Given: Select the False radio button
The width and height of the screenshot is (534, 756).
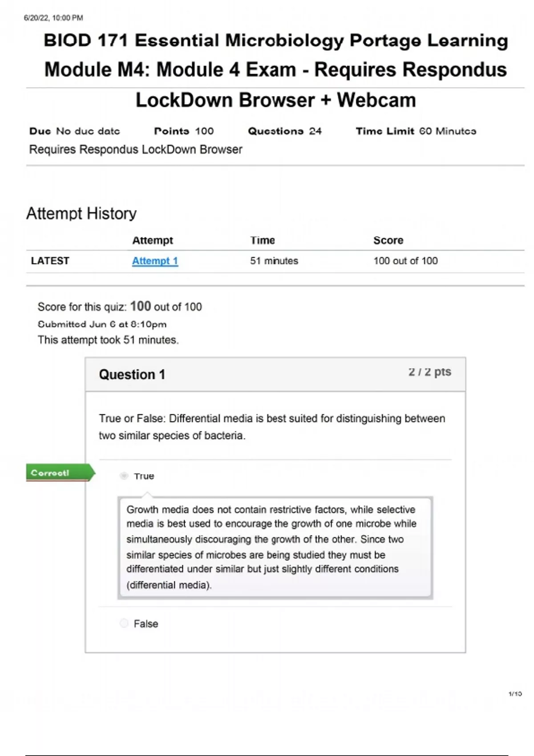Looking at the screenshot, I should 124,623.
